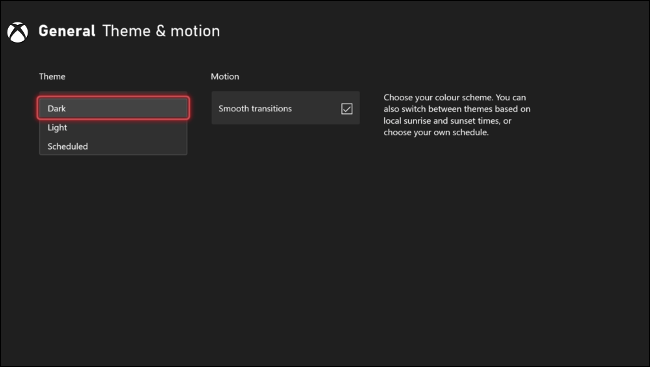Click the Motion section label
This screenshot has height=367, width=650.
[225, 76]
